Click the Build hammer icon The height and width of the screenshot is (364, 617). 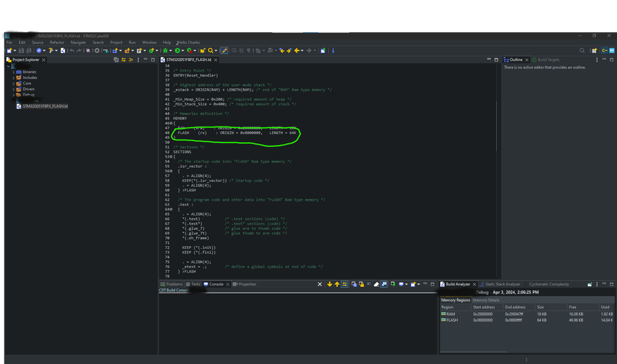coord(51,50)
